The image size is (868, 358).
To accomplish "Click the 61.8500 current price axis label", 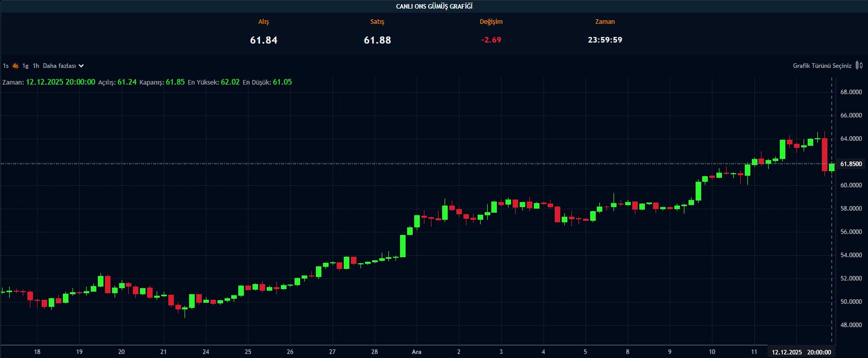I will 851,164.
